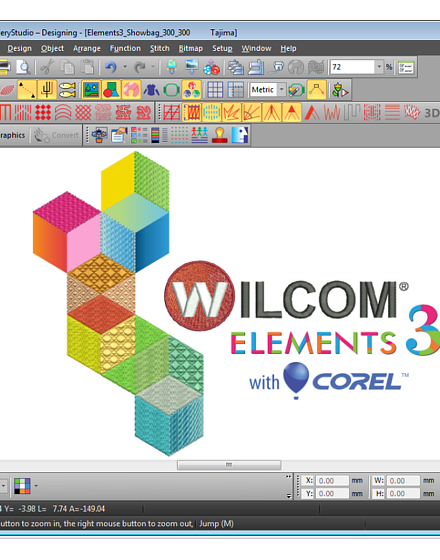Toggle the grid display icon
The height and width of the screenshot is (560, 440).
point(215,89)
